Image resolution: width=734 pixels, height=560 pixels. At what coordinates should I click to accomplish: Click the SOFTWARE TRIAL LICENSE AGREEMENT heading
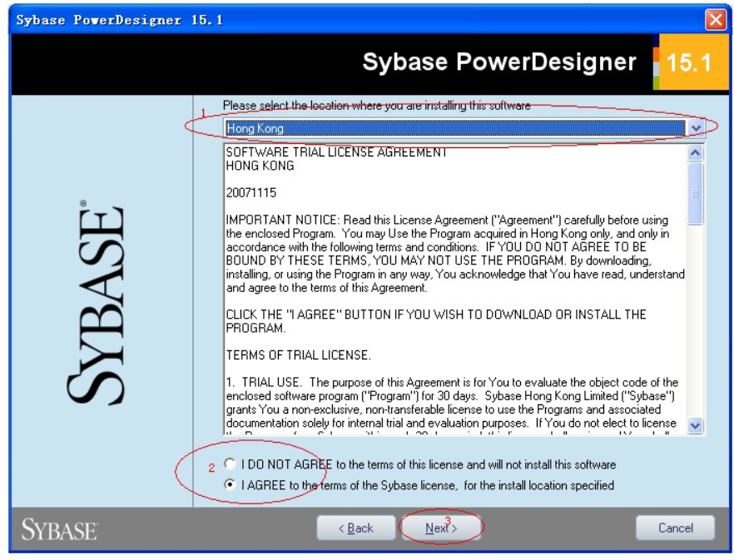[336, 152]
